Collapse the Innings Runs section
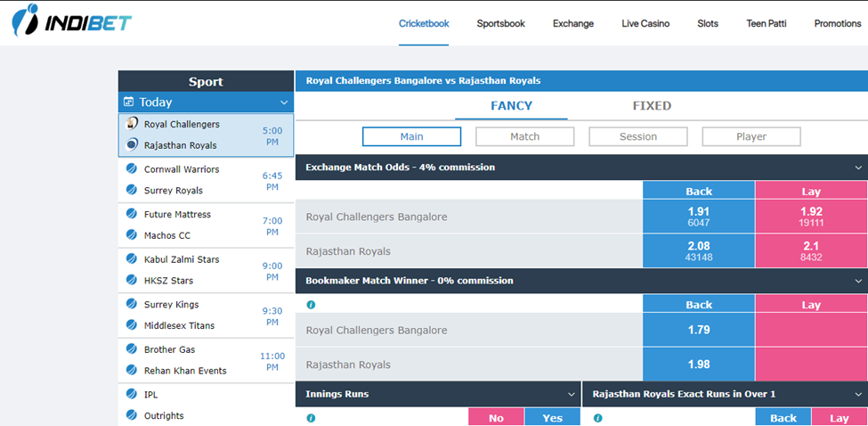Viewport: 868px width, 426px height. [572, 395]
